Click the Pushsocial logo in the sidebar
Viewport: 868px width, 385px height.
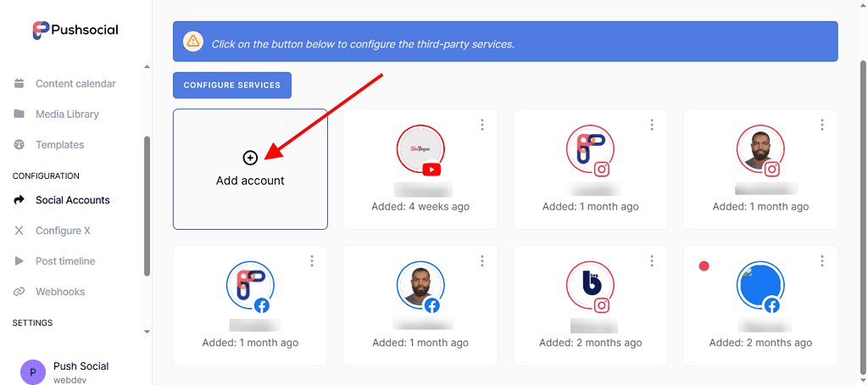click(75, 30)
